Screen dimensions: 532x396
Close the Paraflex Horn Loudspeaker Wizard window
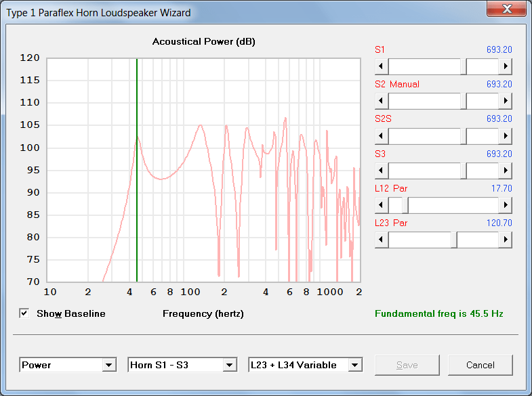click(x=506, y=9)
